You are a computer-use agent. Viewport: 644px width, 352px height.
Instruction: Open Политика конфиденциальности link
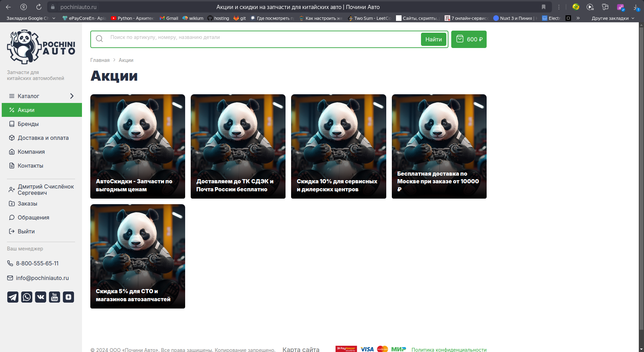[x=449, y=350]
